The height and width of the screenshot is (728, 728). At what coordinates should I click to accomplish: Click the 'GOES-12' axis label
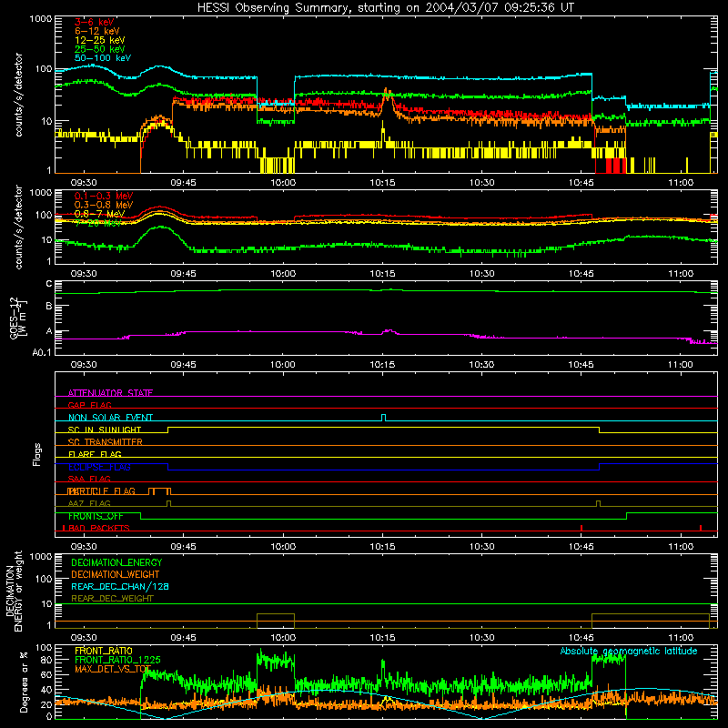pyautogui.click(x=14, y=318)
